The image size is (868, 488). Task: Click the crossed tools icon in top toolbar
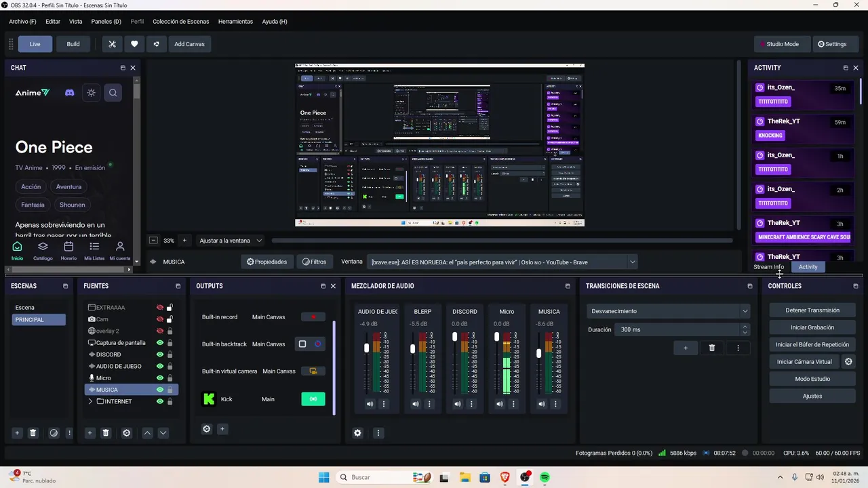113,44
